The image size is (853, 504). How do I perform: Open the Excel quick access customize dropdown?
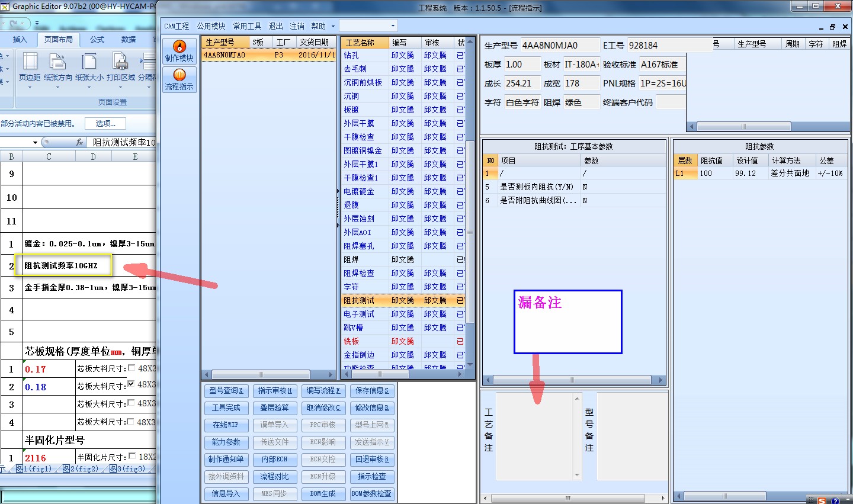pyautogui.click(x=37, y=24)
